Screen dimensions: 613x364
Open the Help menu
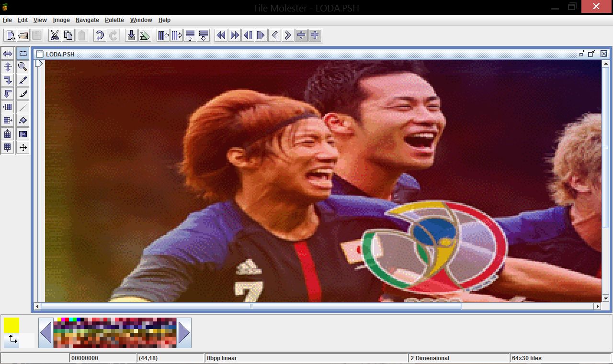[164, 20]
